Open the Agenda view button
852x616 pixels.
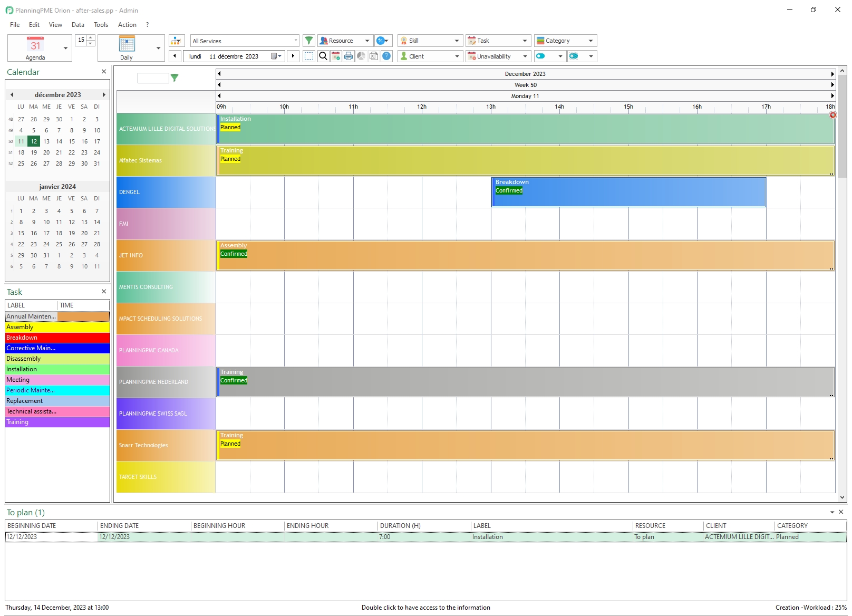(x=35, y=48)
